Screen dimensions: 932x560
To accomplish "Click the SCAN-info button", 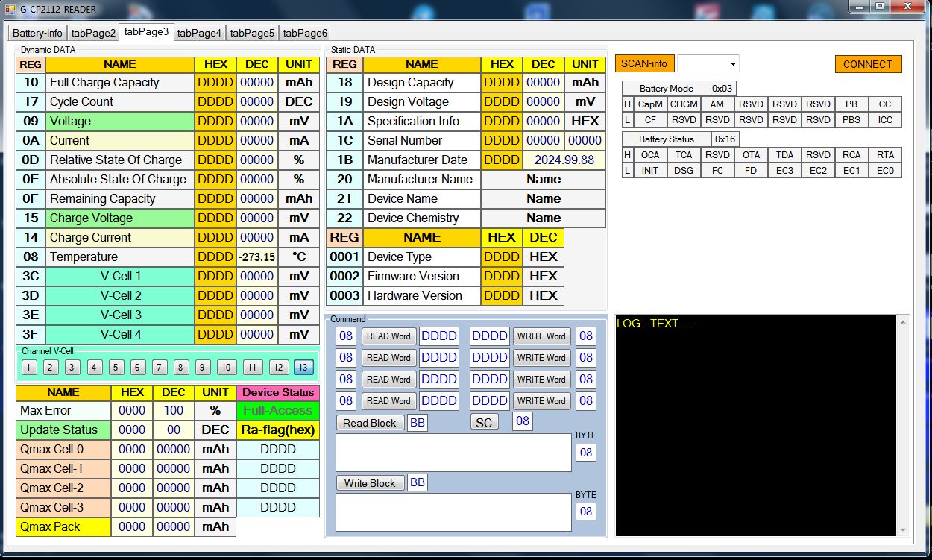I will (x=643, y=63).
